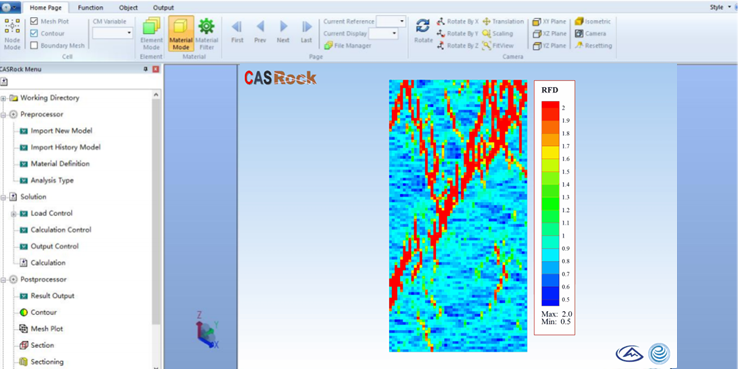The image size is (738, 369).
Task: Select the Isometric view icon
Action: click(578, 21)
